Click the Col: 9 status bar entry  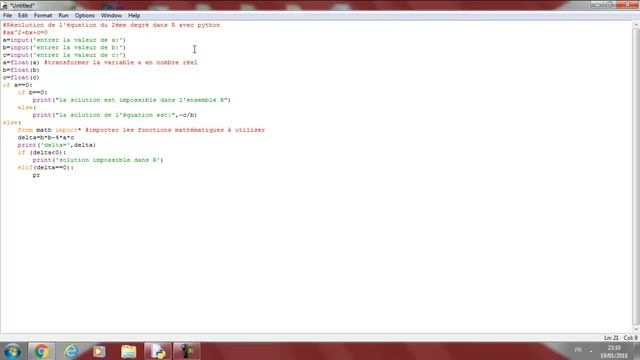pos(630,338)
